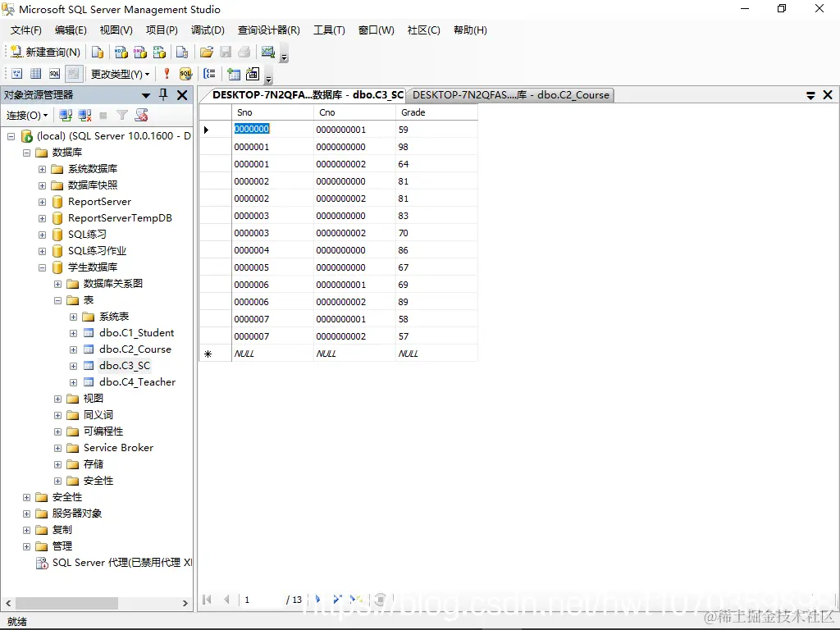840x630 pixels.
Task: Switch to the dbo.C2_Course tab
Action: click(x=510, y=95)
